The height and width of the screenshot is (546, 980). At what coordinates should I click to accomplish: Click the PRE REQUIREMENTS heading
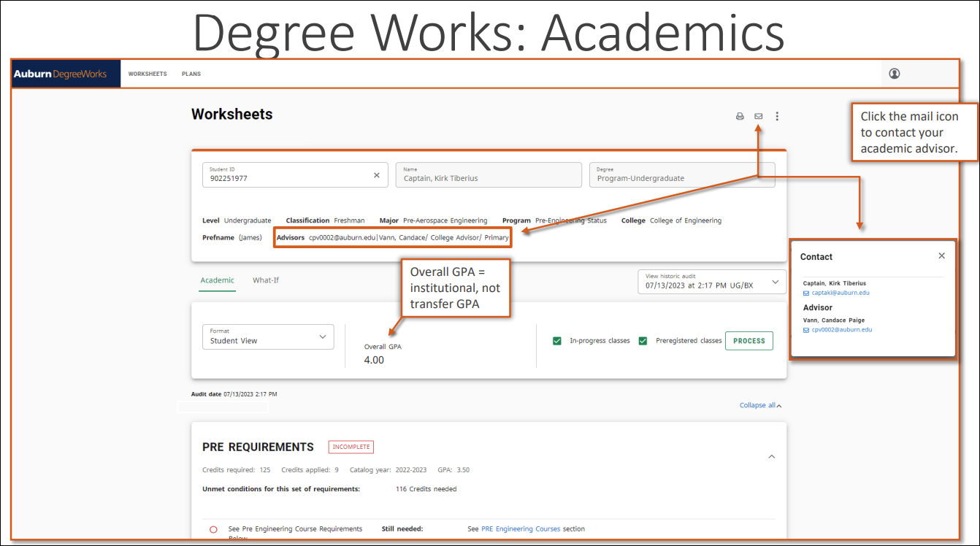258,447
